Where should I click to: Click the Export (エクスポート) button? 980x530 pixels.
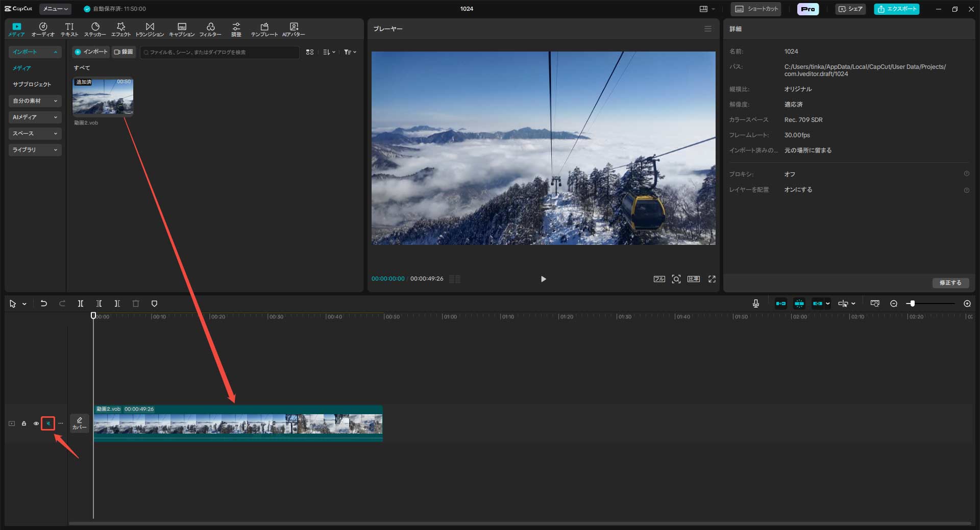pyautogui.click(x=897, y=9)
